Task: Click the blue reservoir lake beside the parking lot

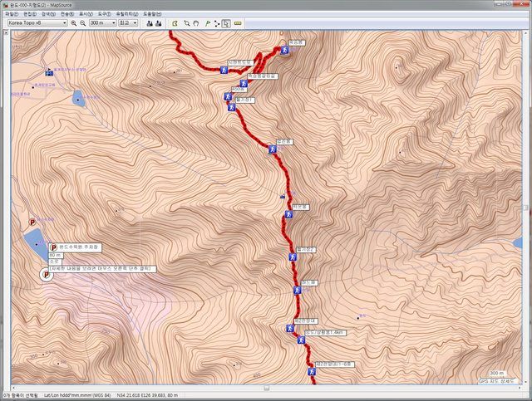Action: pos(37,244)
